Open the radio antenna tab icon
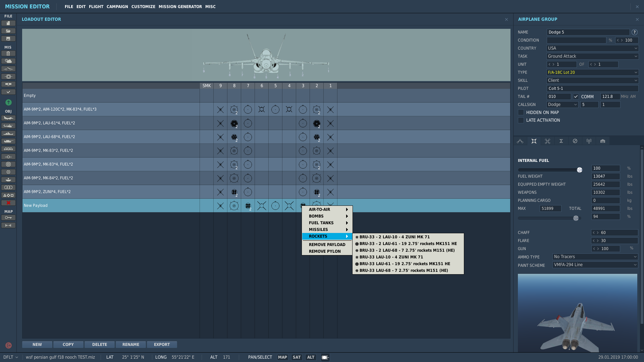The height and width of the screenshot is (362, 644). pyautogui.click(x=589, y=141)
